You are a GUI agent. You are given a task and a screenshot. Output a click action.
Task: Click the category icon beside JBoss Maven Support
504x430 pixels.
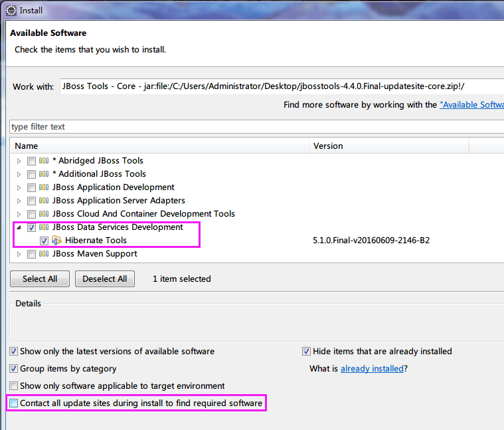(44, 254)
